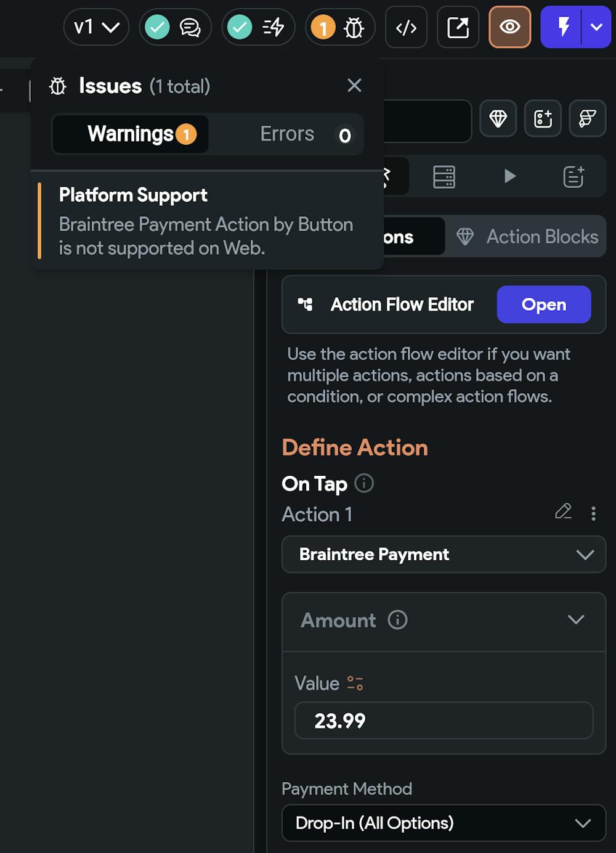Open the v1 version dropdown
The height and width of the screenshot is (853, 616).
96,27
